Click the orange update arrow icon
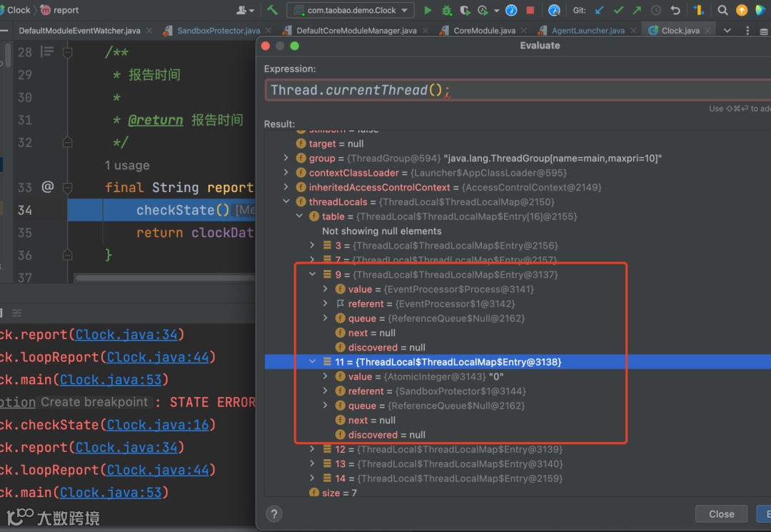The image size is (771, 532). [x=742, y=10]
